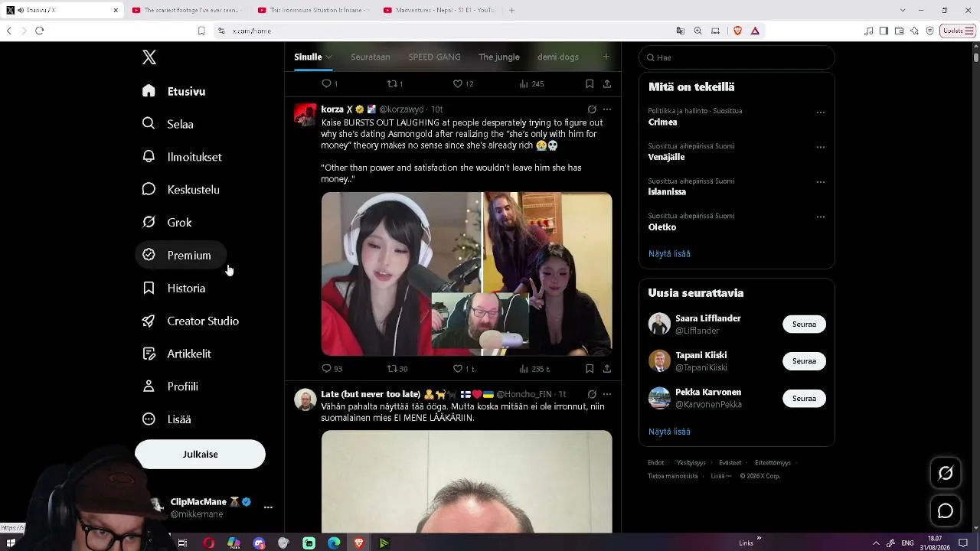Switch to the Seurataan timeline tab
This screenshot has width=980, height=551.
click(371, 57)
